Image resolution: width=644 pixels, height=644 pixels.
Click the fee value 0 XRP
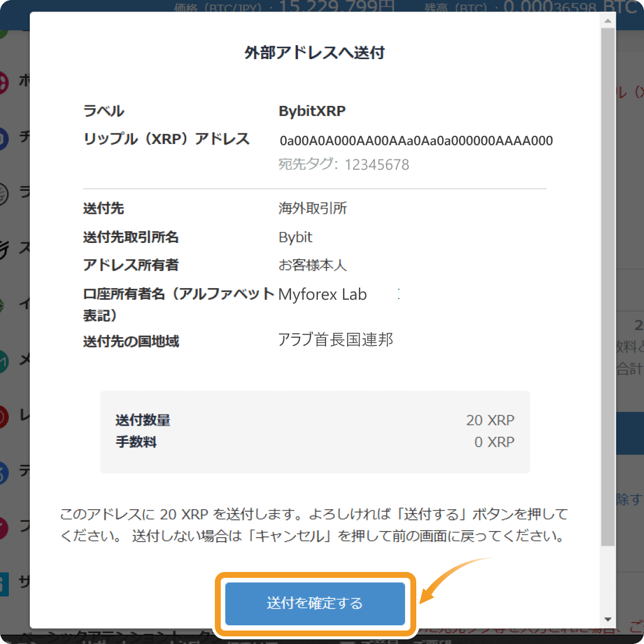coord(494,442)
